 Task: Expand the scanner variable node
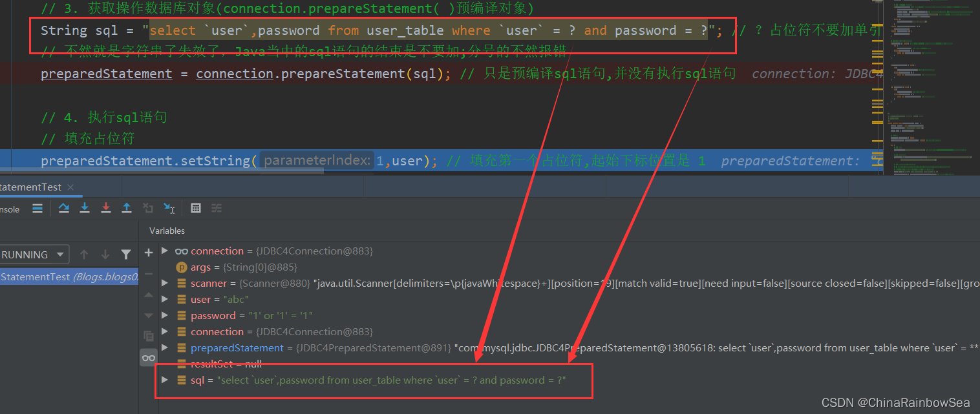pos(165,283)
